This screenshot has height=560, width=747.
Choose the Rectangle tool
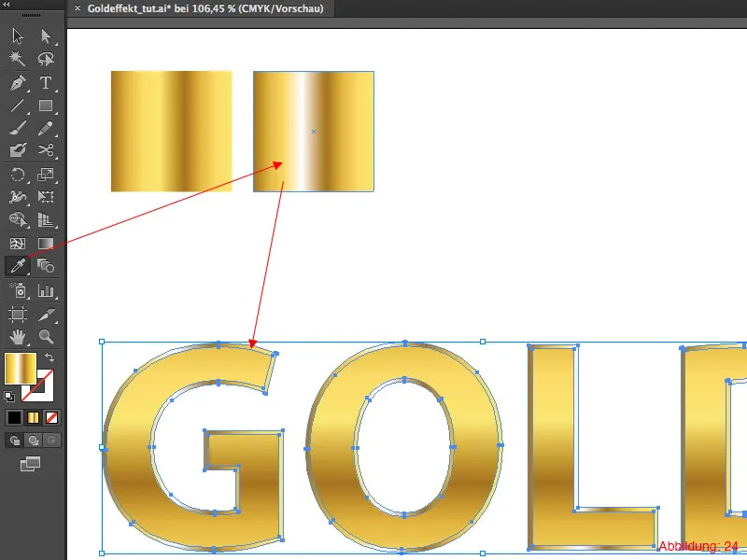point(46,105)
